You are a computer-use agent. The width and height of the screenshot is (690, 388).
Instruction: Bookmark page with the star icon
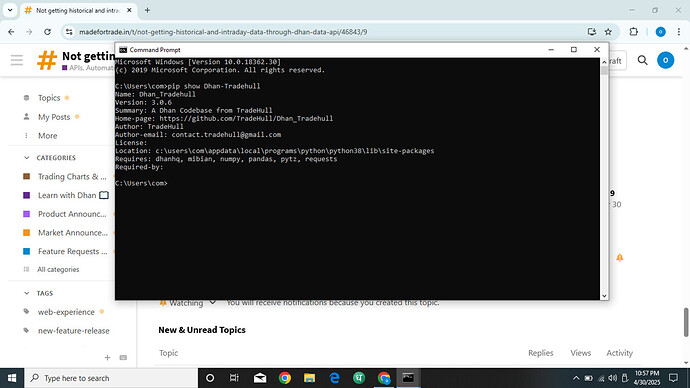coord(608,32)
